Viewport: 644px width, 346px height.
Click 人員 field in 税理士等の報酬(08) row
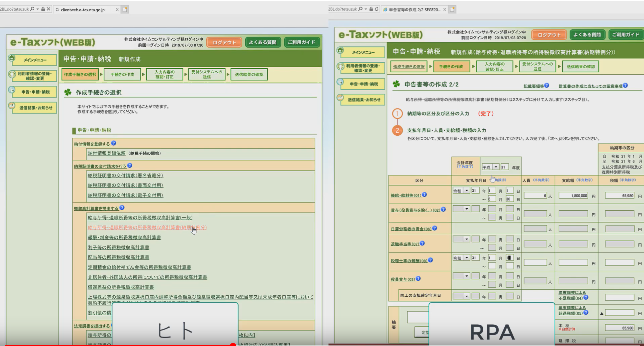tap(535, 262)
